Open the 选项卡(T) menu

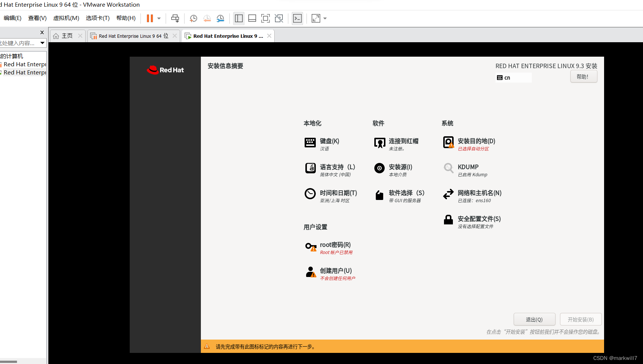pyautogui.click(x=98, y=18)
